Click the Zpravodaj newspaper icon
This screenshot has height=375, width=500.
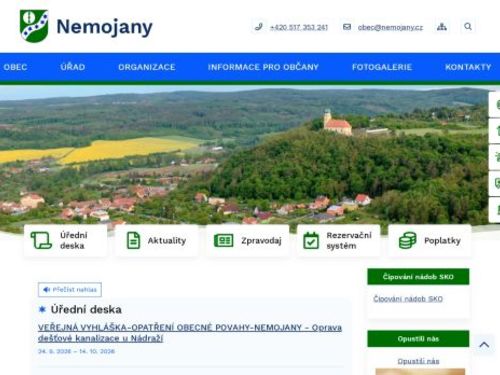click(x=223, y=240)
